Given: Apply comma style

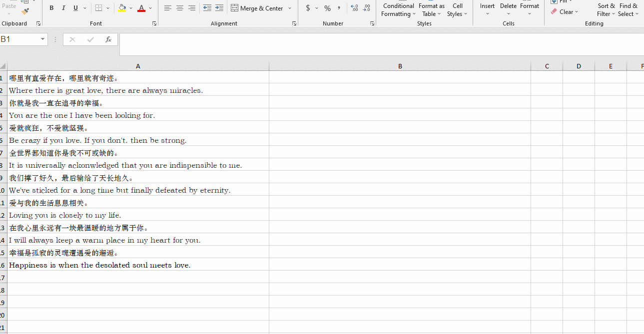Looking at the screenshot, I should point(339,8).
